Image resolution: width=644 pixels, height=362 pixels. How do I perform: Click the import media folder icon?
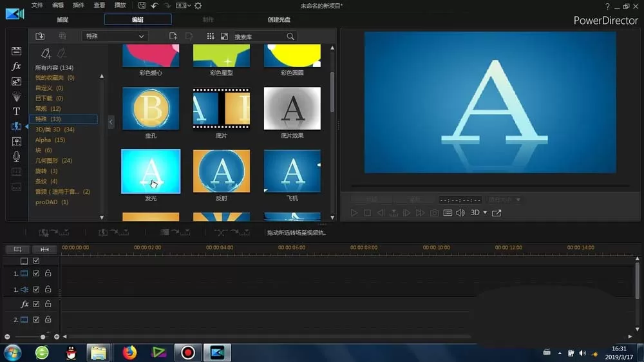pyautogui.click(x=40, y=36)
